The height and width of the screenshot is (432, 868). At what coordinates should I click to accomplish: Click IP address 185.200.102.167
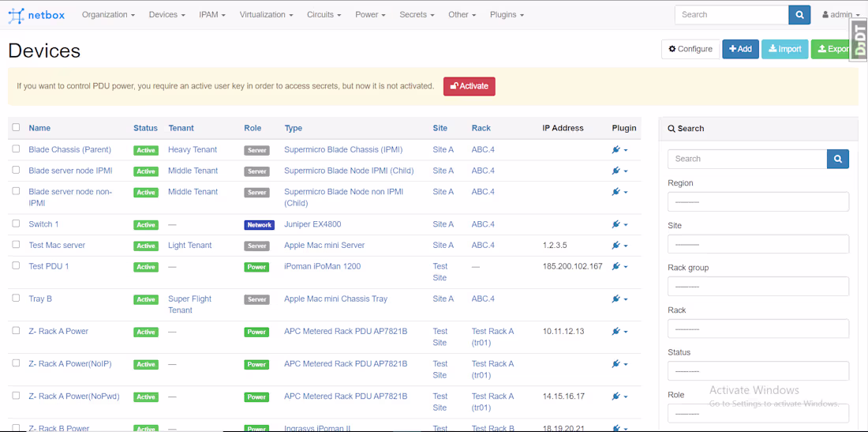[572, 266]
